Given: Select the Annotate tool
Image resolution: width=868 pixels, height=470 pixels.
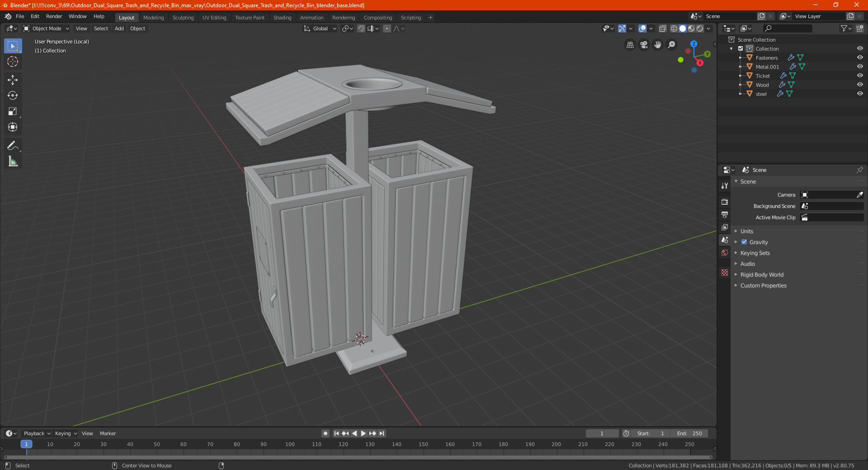Looking at the screenshot, I should coord(13,146).
